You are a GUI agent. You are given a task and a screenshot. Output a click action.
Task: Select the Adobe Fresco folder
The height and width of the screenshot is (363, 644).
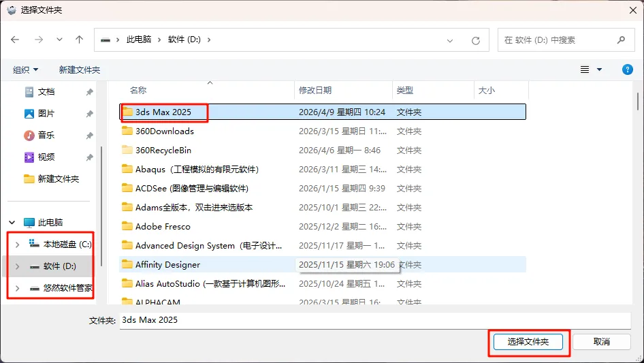coord(323,227)
